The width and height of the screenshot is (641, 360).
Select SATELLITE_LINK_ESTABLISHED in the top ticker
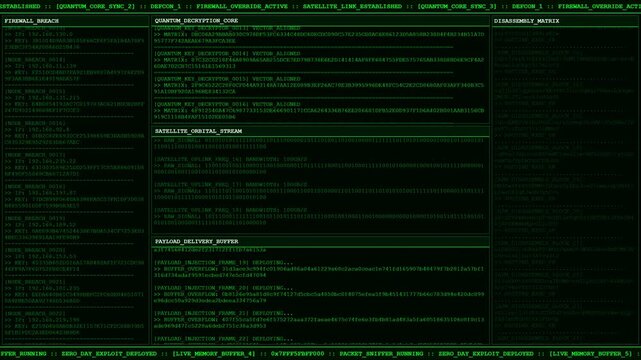[x=352, y=7]
